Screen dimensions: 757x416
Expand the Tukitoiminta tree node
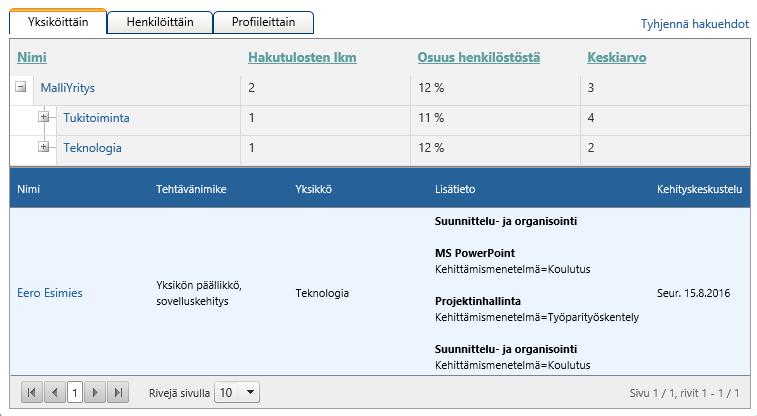tap(43, 117)
